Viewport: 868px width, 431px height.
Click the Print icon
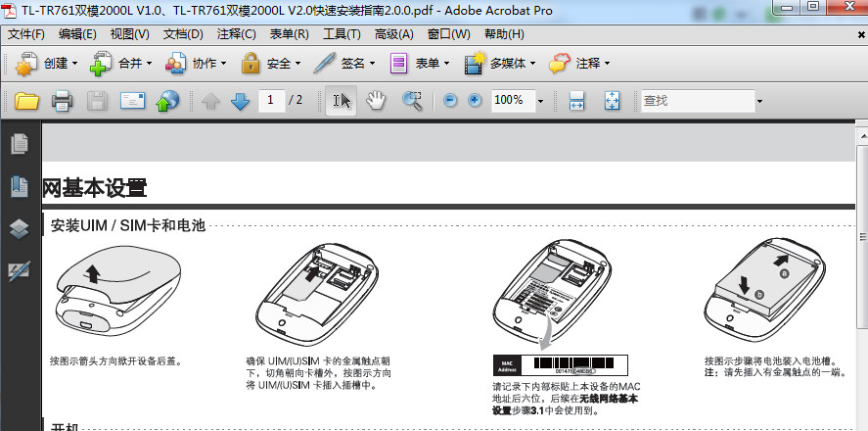tap(62, 101)
